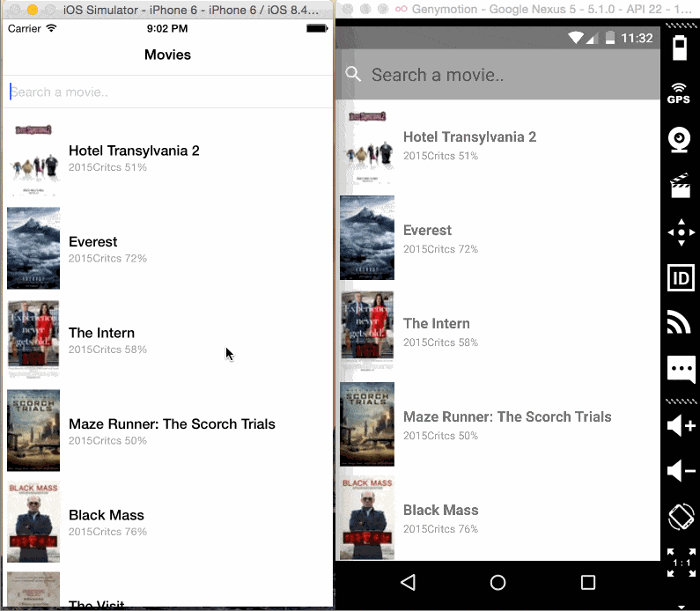The height and width of the screenshot is (611, 700).
Task: Open Hotel Transylvania 2 poster on iOS
Action: click(x=33, y=158)
